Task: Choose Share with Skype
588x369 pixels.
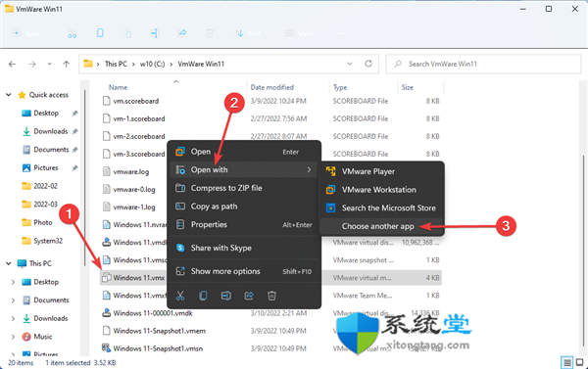Action: pos(244,248)
